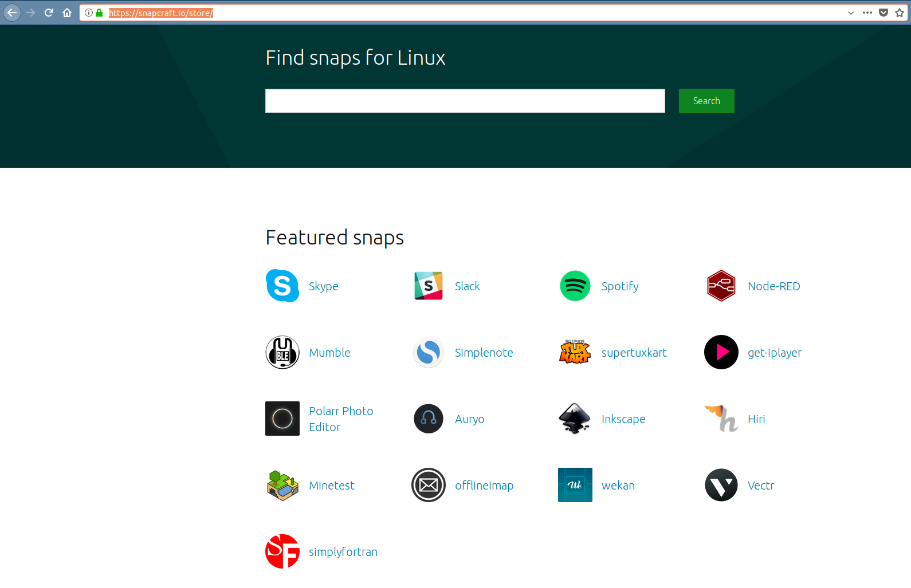Open the Auryo text link
This screenshot has width=911, height=588.
(470, 419)
